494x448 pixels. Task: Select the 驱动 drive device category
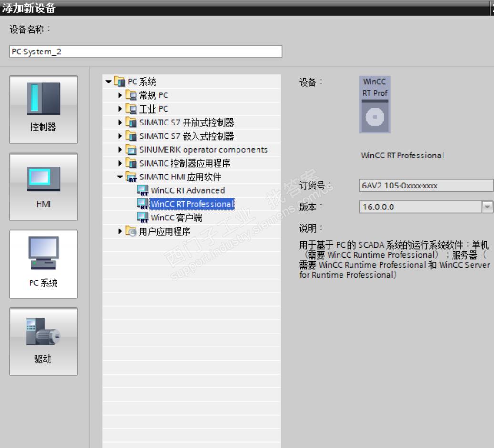coord(43,342)
